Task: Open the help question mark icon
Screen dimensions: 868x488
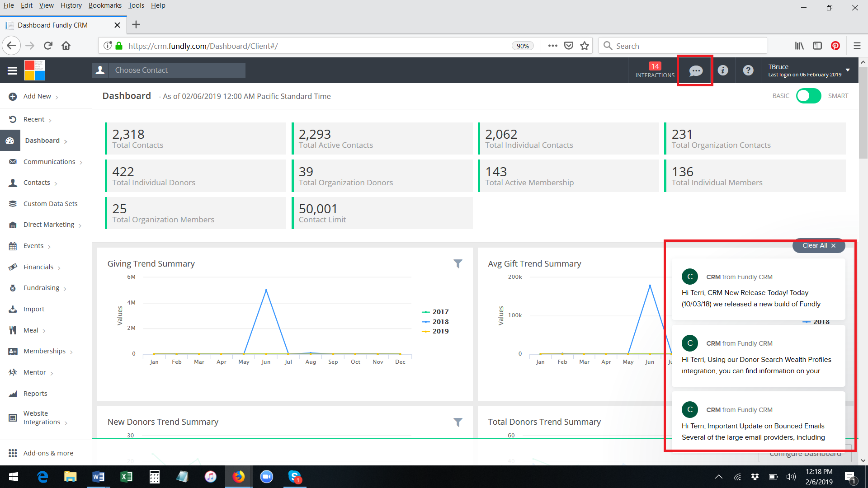Action: point(748,70)
